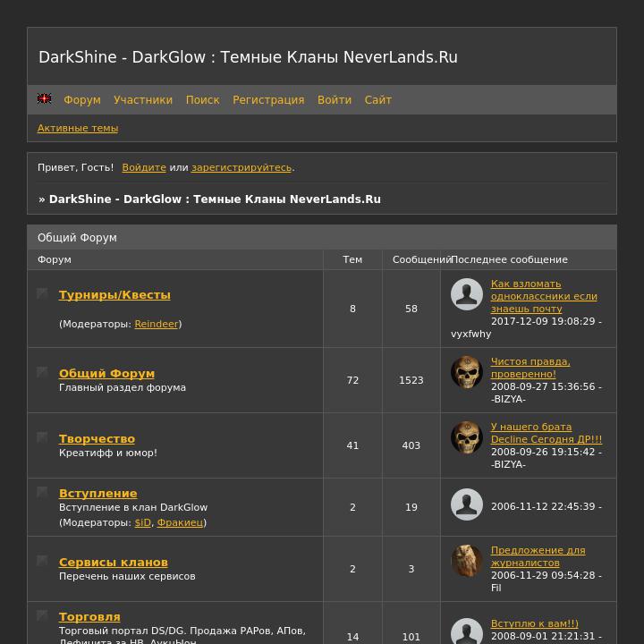Open moderator Фракиец's profile link
This screenshot has height=644, width=644.
click(x=181, y=522)
